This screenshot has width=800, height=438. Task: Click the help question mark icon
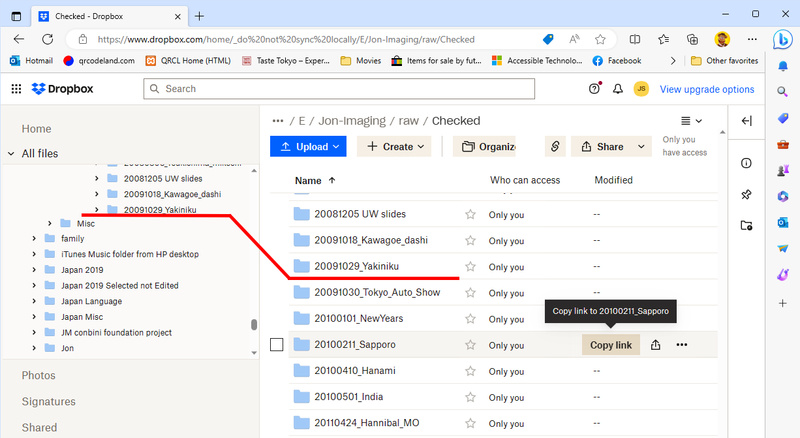595,89
